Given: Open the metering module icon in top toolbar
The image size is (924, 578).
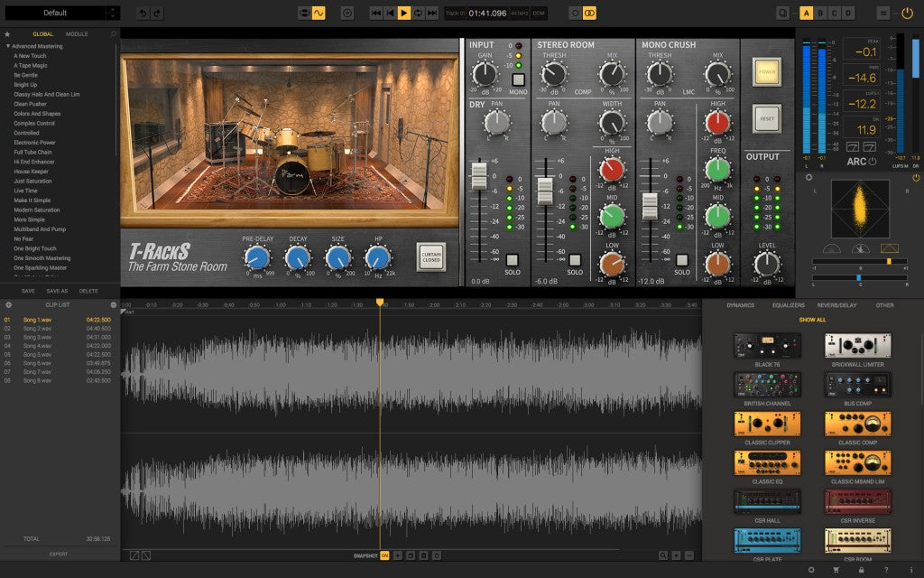Looking at the screenshot, I should (x=346, y=13).
